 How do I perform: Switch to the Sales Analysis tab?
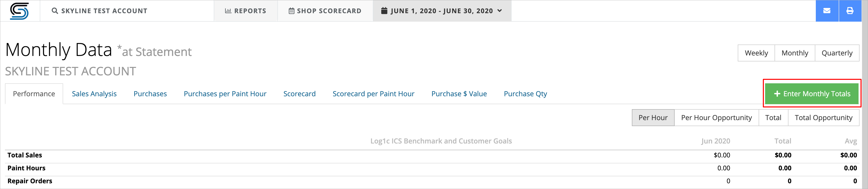pos(94,94)
